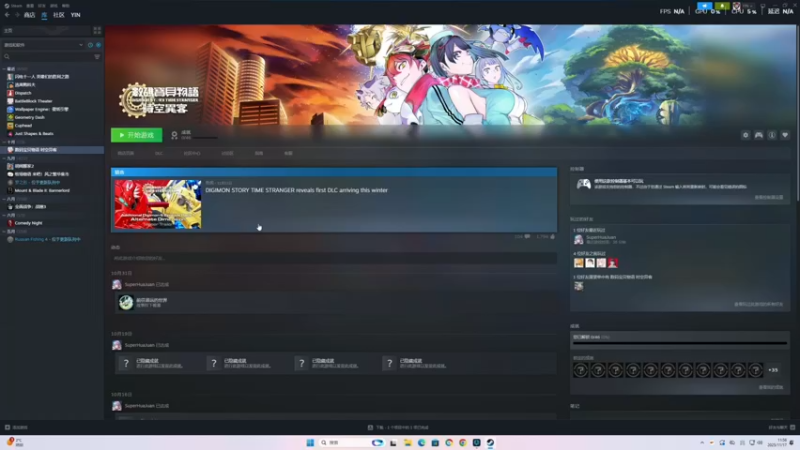Add game to favorites heart icon
The image size is (800, 450).
point(785,135)
